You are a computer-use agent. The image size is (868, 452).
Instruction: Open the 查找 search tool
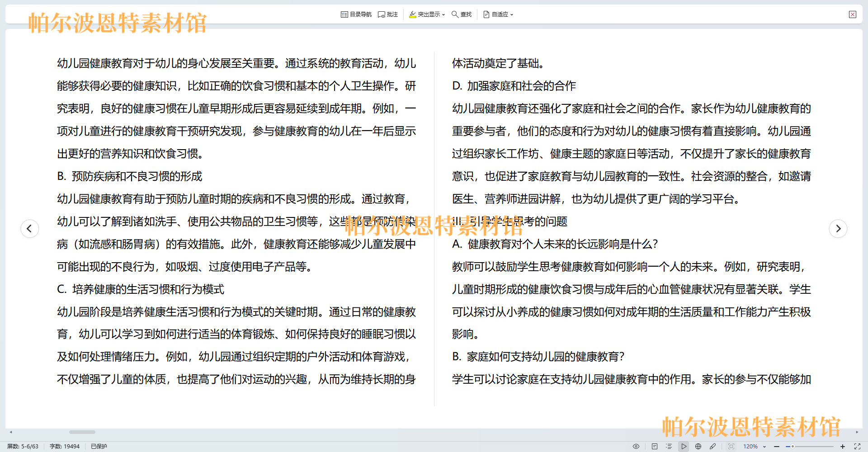(462, 14)
